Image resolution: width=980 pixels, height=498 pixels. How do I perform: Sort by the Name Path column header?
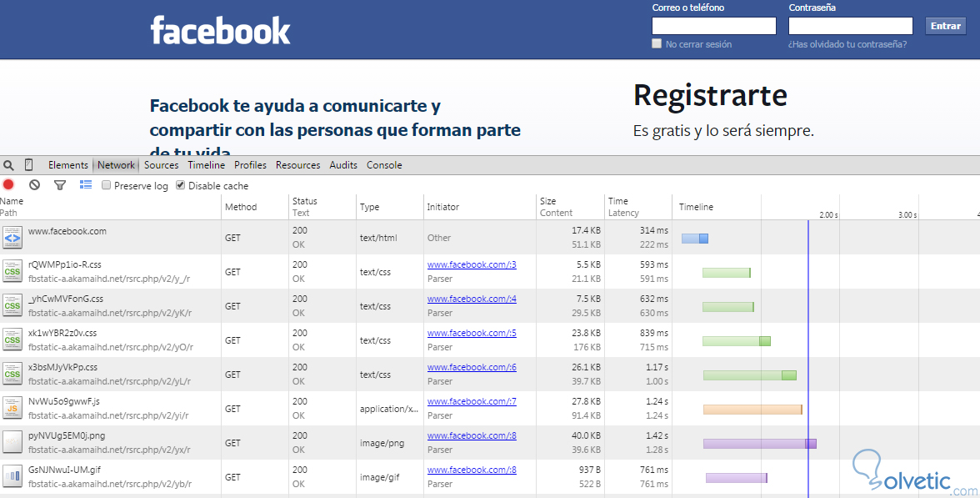tap(111, 207)
